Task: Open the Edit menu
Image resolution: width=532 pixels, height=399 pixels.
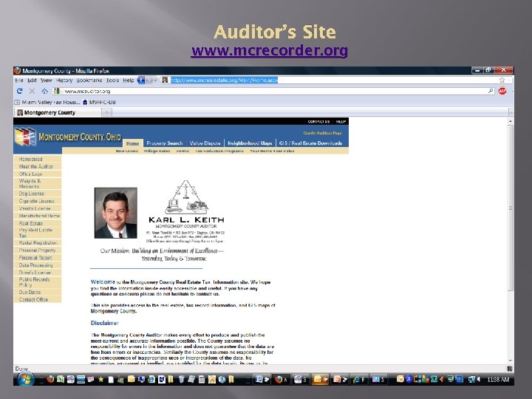Action: pyautogui.click(x=32, y=81)
